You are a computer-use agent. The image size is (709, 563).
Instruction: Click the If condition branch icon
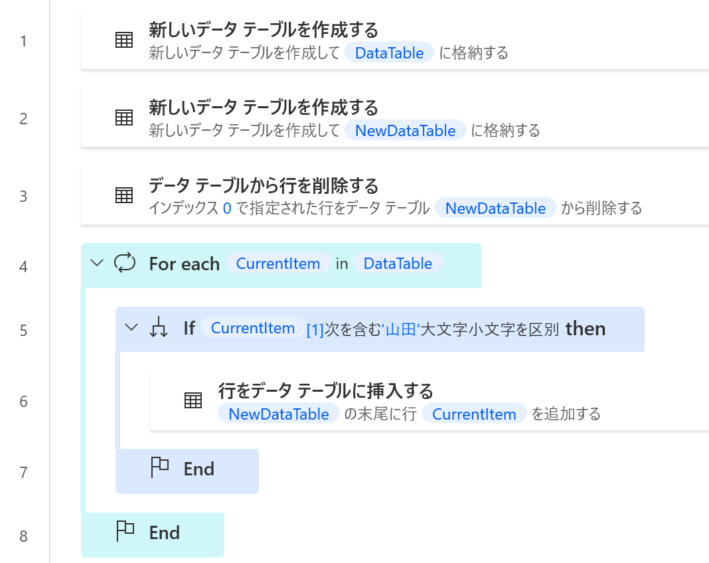pos(159,327)
